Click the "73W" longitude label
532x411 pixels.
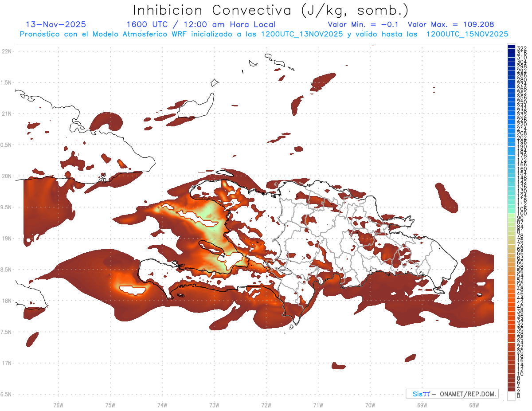click(214, 404)
